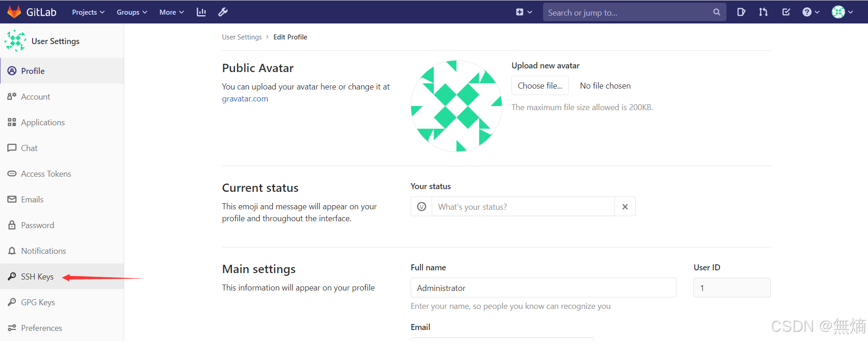Click the GPG Keys key icon
This screenshot has height=341, width=868.
[x=12, y=302]
